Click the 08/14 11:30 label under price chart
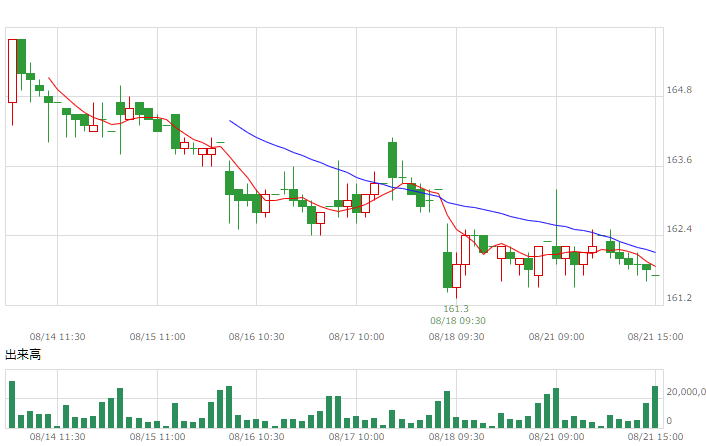706x446 pixels. (x=57, y=337)
